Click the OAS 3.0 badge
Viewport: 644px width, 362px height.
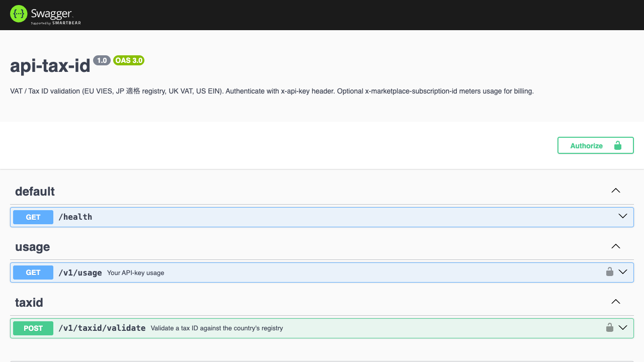coord(129,60)
